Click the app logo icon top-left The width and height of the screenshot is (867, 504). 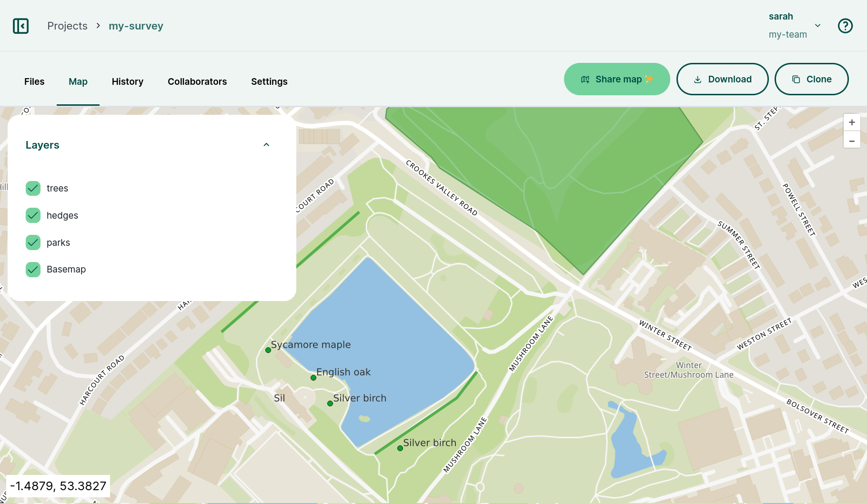[x=20, y=26]
